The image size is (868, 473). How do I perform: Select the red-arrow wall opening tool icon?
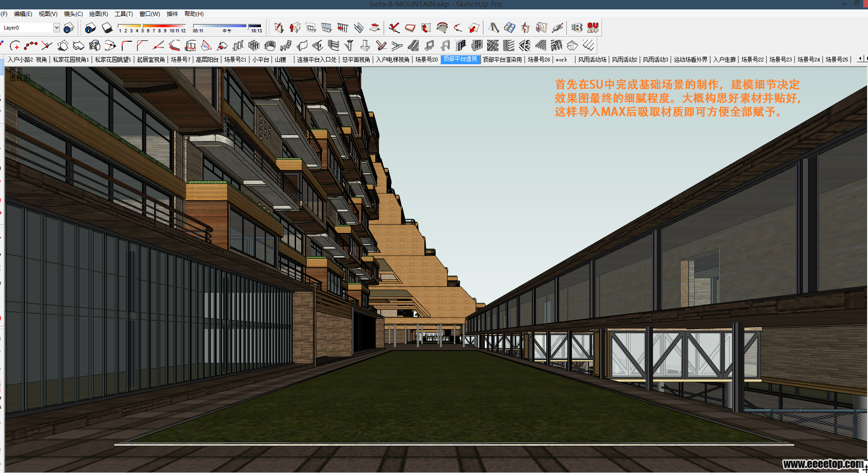pos(295,28)
